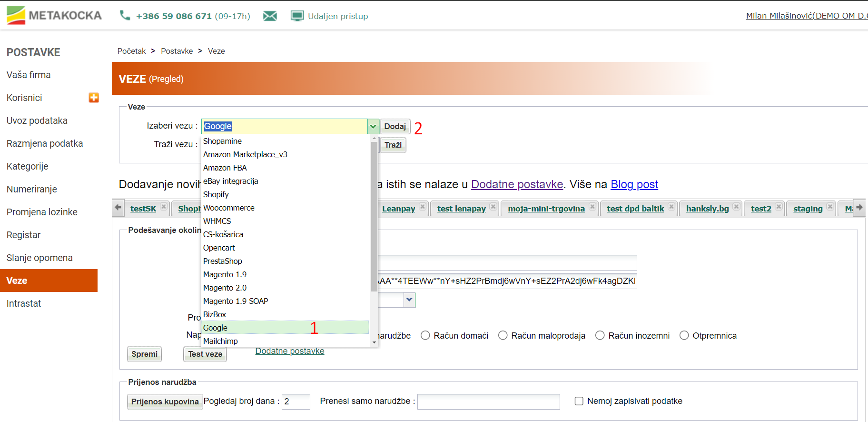
Task: Open Razmjena podatka in sidebar
Action: [x=45, y=143]
